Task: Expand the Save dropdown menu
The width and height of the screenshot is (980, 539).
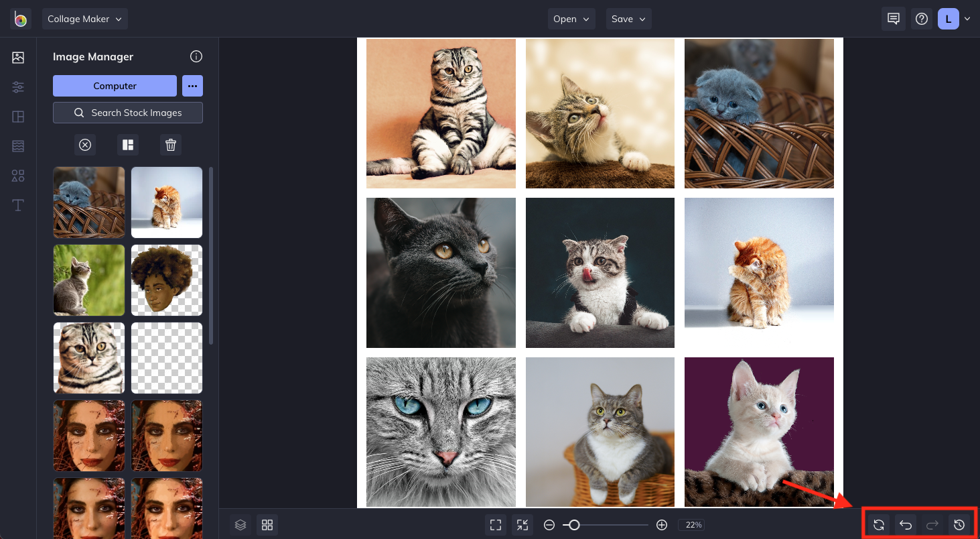Action: coord(628,19)
